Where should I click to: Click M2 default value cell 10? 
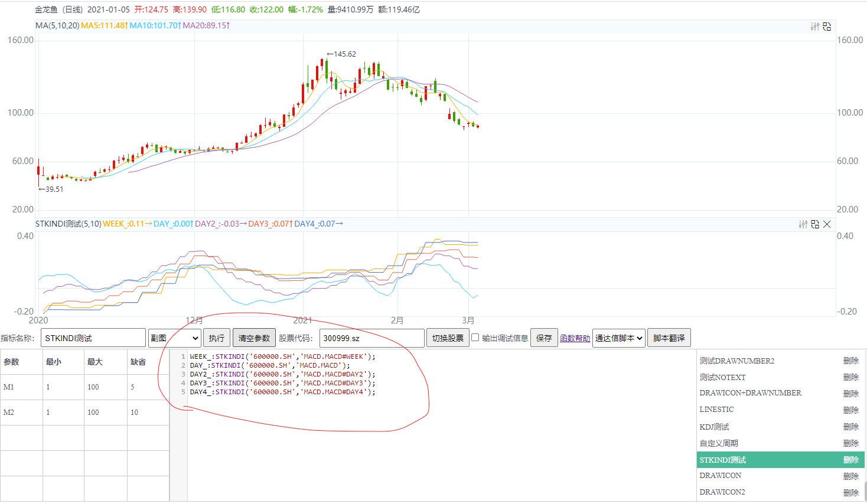click(148, 413)
